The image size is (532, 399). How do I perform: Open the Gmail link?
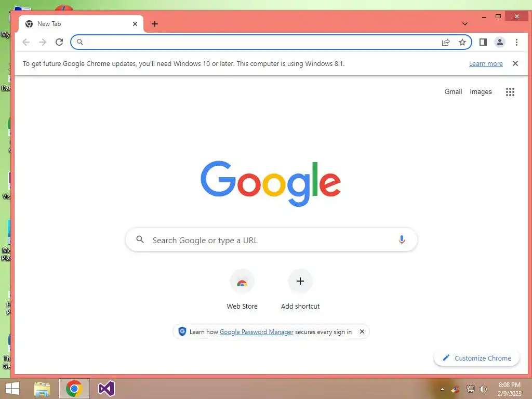tap(453, 91)
